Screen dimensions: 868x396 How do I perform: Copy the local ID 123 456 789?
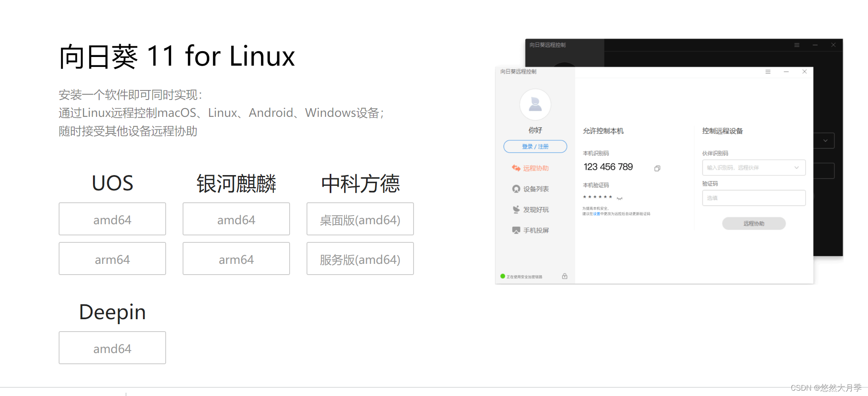coord(657,168)
